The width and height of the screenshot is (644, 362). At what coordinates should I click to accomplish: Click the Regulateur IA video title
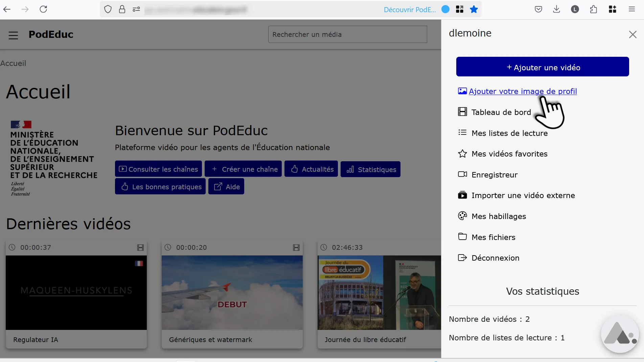pos(36,340)
